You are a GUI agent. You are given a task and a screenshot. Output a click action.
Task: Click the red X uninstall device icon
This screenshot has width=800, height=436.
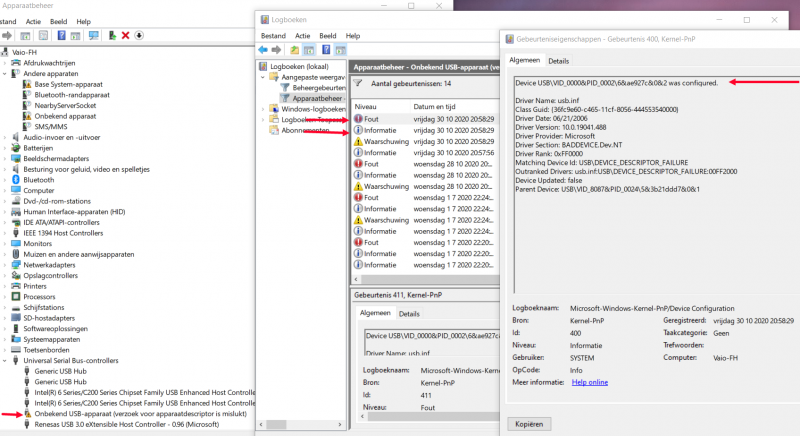[x=125, y=35]
